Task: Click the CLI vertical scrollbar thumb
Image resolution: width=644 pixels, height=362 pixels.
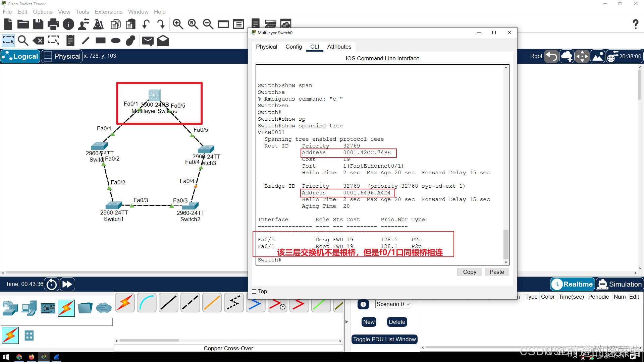Action: (x=506, y=244)
